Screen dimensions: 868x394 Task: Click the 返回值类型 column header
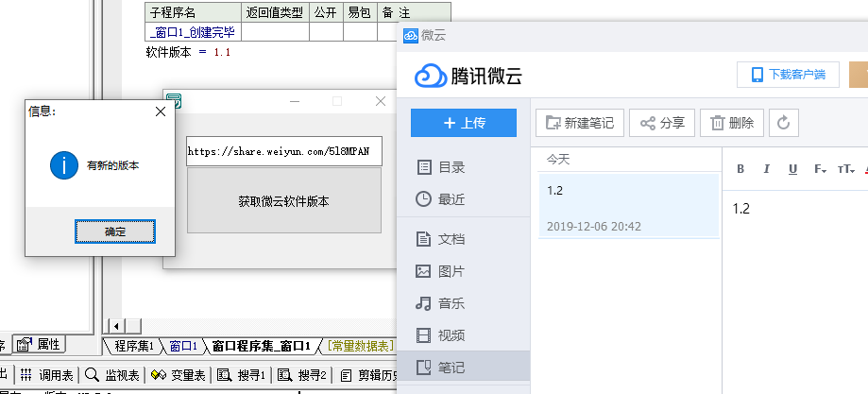pos(275,12)
